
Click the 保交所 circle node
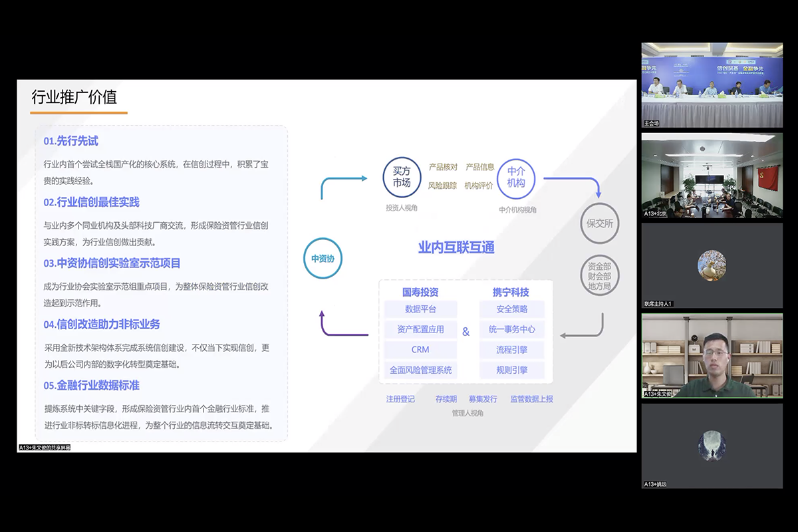coord(599,224)
